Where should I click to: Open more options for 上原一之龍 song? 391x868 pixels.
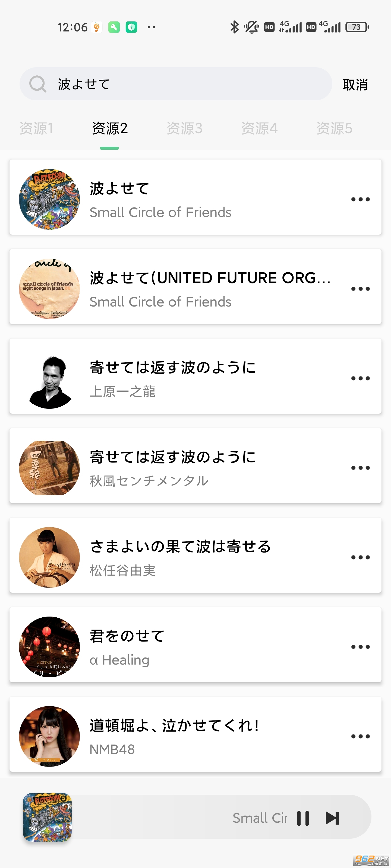pos(360,378)
